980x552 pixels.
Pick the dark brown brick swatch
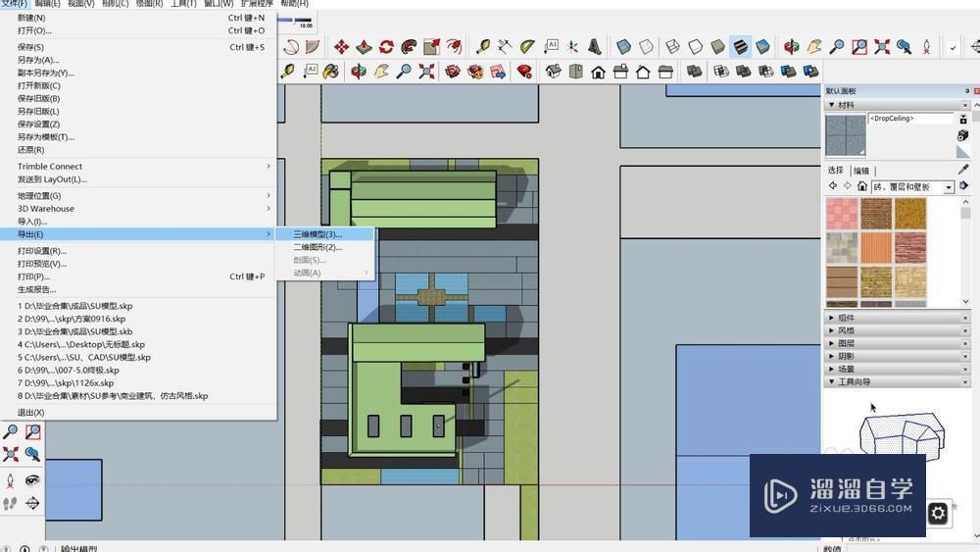[875, 214]
